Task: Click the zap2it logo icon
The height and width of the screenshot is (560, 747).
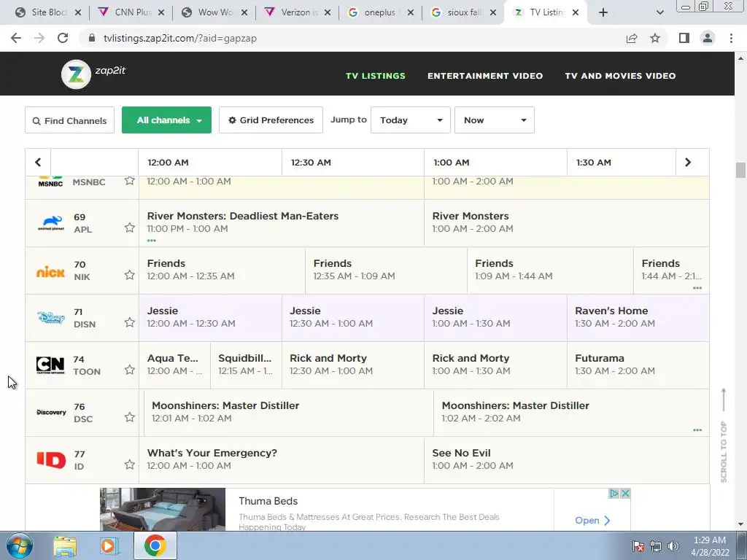Action: click(76, 74)
